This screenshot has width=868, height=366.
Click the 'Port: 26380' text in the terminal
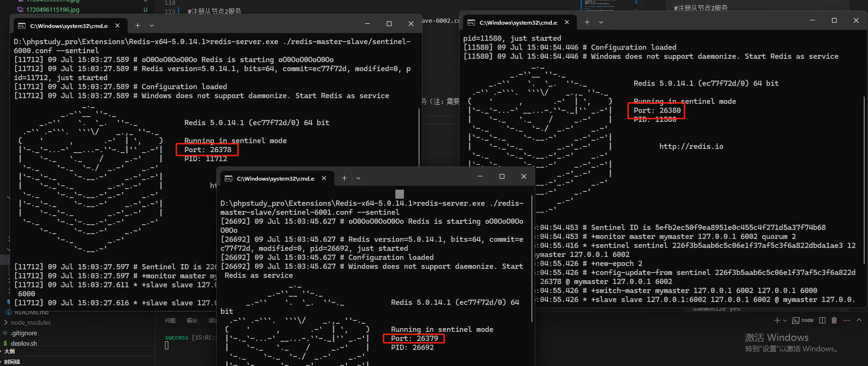[657, 110]
